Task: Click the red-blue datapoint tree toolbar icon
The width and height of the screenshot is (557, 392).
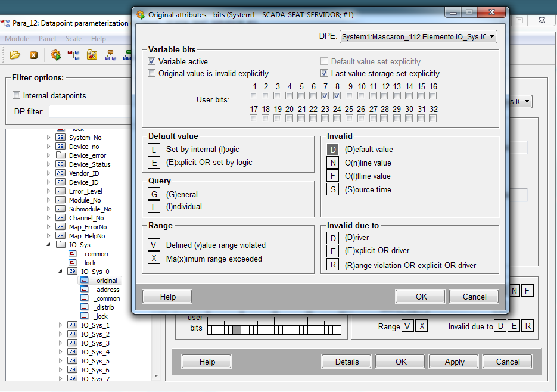Action: 74,55
